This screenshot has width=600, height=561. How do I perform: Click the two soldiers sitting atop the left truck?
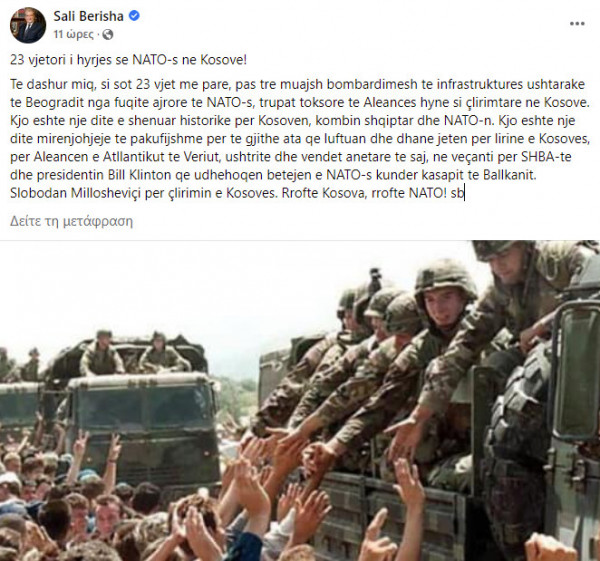pyautogui.click(x=130, y=353)
